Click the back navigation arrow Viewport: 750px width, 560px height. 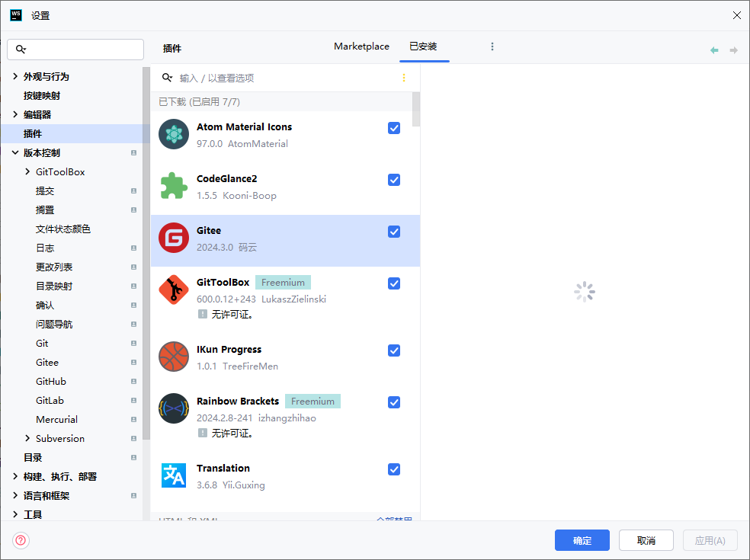[714, 50]
